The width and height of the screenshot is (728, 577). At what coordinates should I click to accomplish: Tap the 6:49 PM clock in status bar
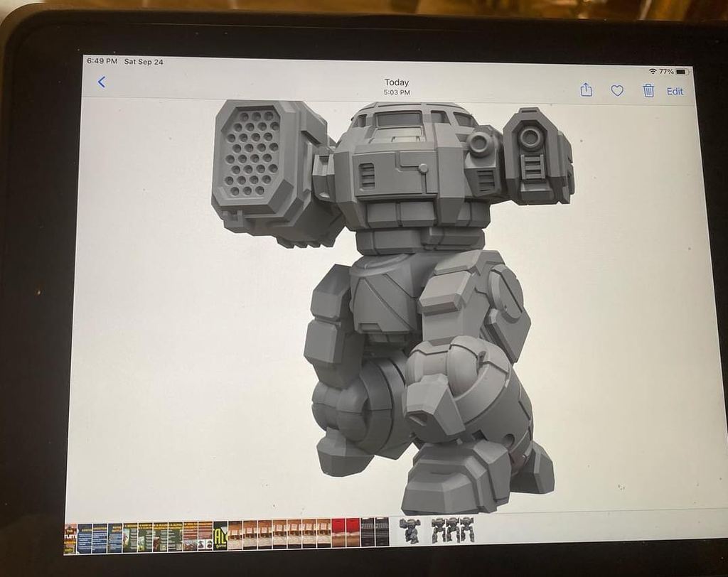tap(102, 61)
